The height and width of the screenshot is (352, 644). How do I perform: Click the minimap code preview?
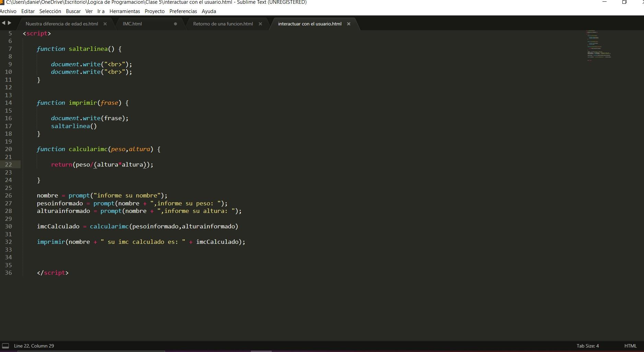[599, 46]
